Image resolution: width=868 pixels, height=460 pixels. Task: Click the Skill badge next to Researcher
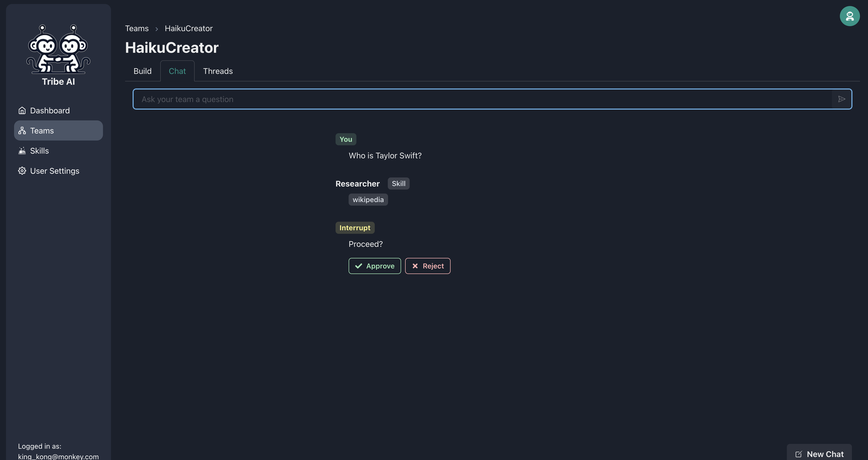tap(398, 183)
